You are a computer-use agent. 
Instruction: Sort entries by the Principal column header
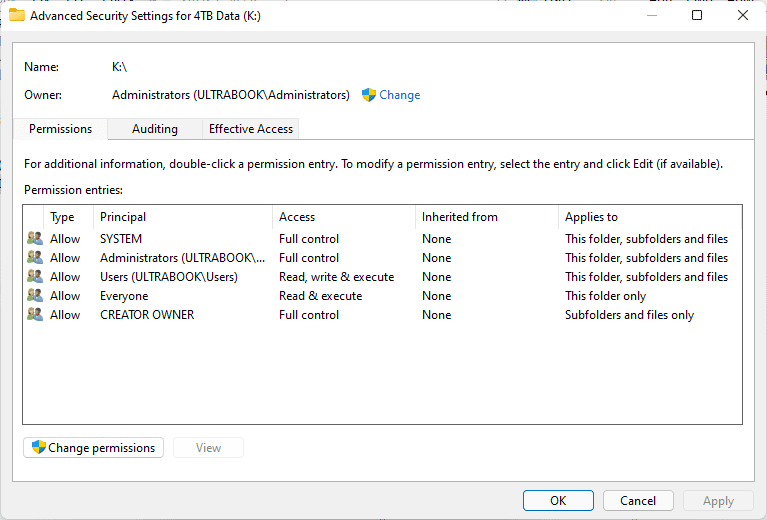[x=182, y=217]
